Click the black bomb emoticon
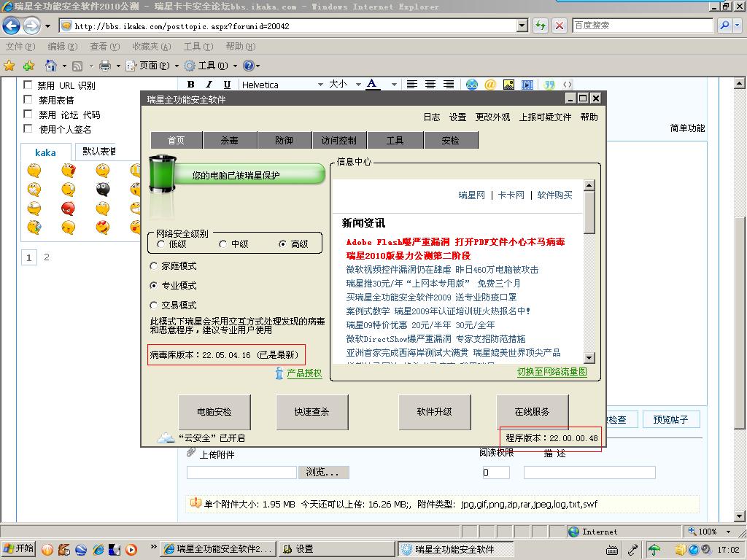This screenshot has height=560, width=747. click(x=102, y=189)
